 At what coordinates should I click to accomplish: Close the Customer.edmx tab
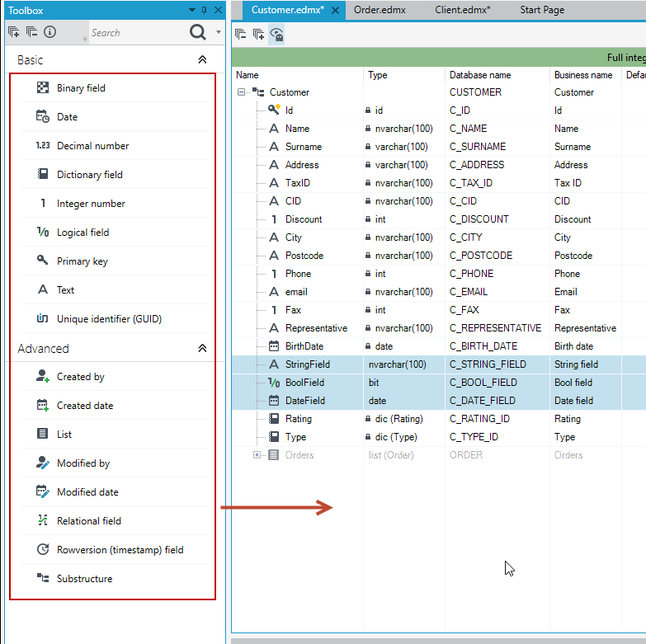pos(336,10)
